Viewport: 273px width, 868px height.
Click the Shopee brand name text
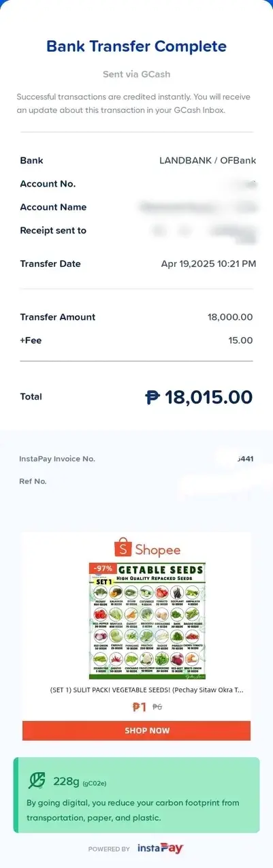click(x=158, y=550)
